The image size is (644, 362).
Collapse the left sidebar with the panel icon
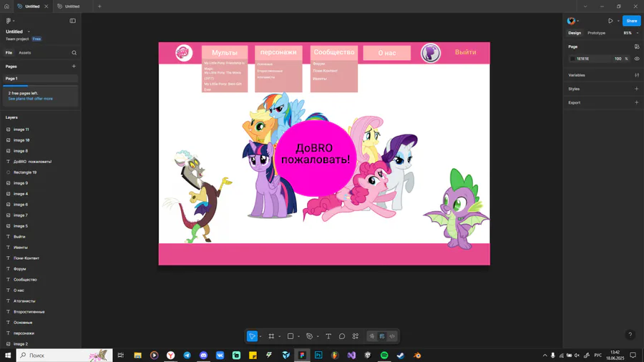pos(73,21)
